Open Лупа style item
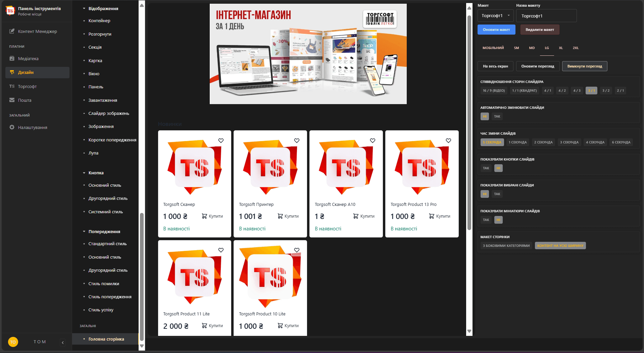 click(93, 153)
